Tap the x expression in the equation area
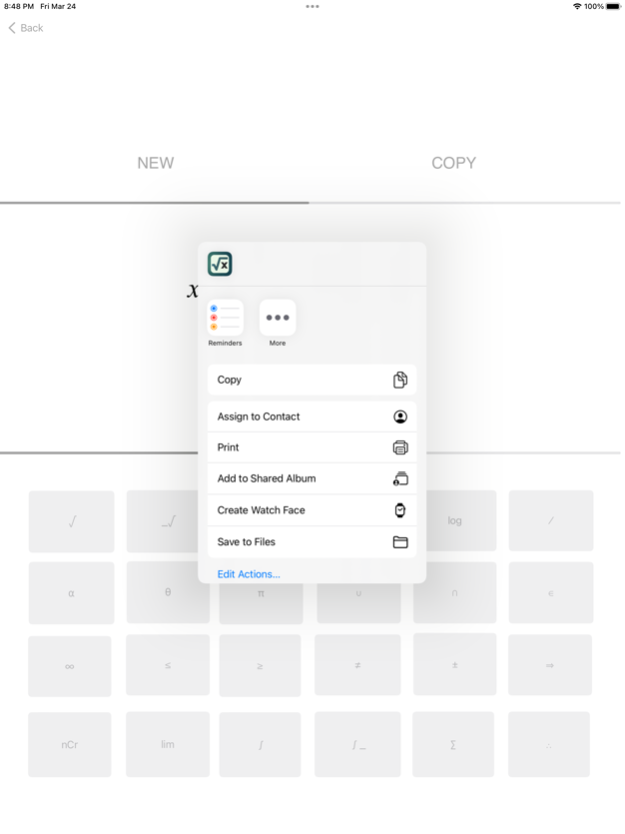625x834 pixels. [193, 290]
